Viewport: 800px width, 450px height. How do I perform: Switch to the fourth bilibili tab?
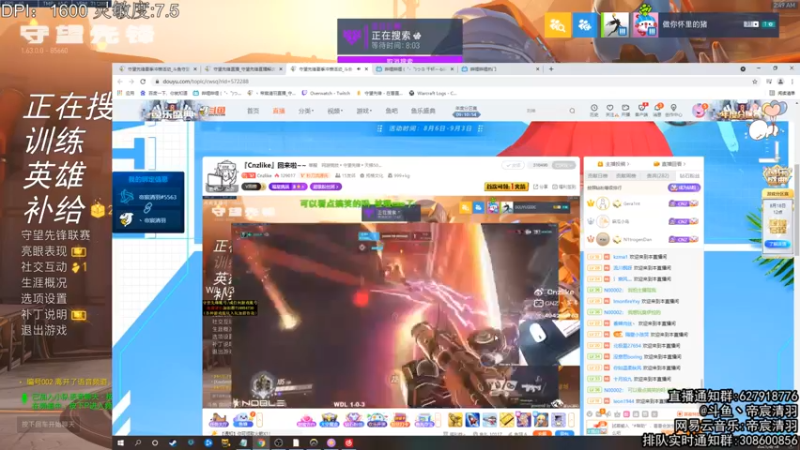(x=414, y=69)
